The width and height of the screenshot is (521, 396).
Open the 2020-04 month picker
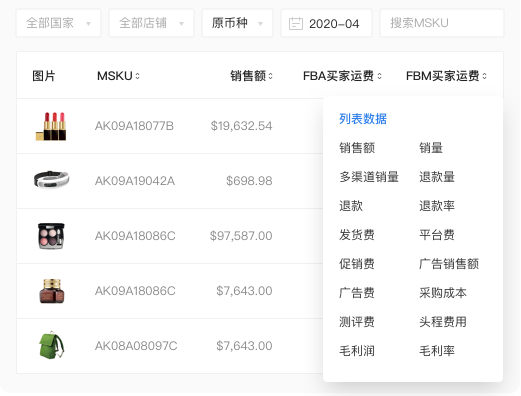[326, 23]
